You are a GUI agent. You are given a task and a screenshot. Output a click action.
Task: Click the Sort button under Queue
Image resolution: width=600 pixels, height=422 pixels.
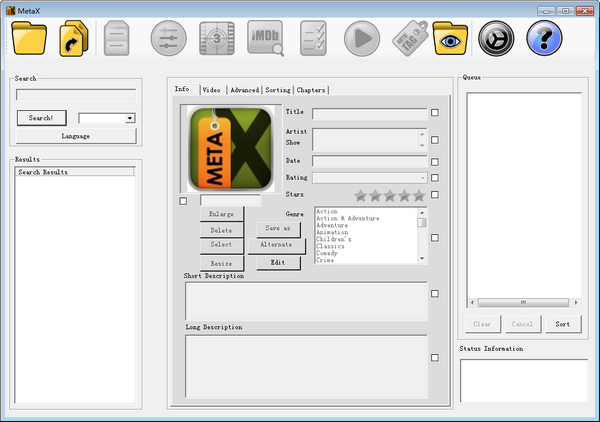point(562,324)
